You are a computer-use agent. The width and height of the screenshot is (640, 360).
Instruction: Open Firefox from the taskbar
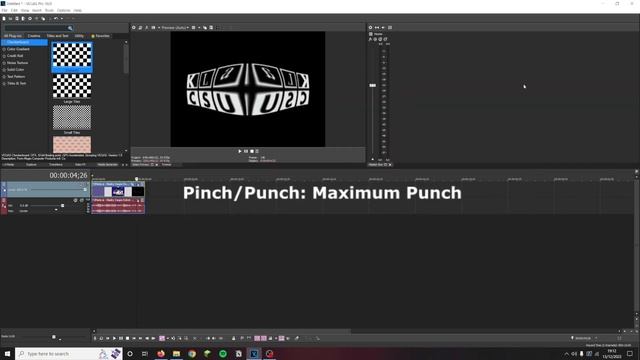tap(161, 353)
